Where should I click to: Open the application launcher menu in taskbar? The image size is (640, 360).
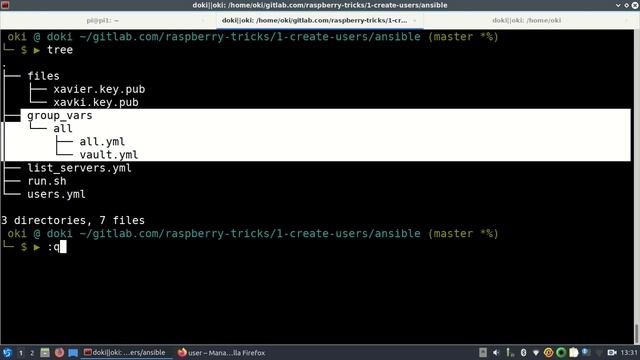click(7, 353)
